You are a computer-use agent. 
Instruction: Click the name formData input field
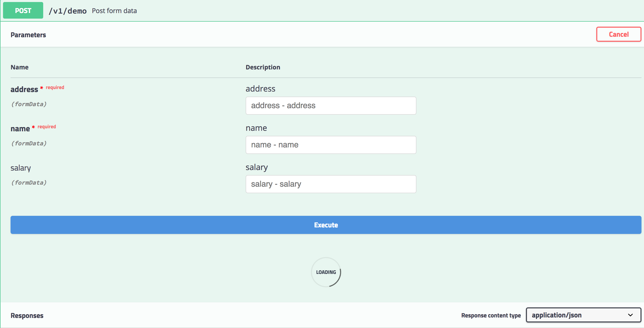point(331,145)
